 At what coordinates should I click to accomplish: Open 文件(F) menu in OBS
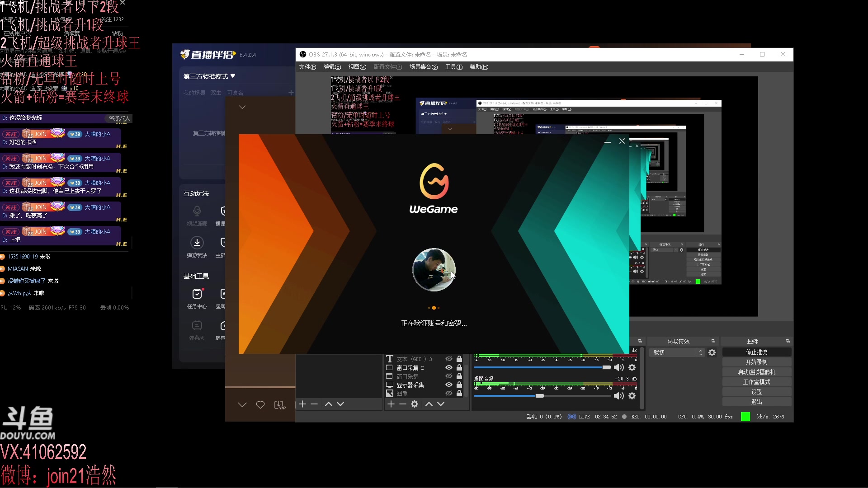coord(307,67)
